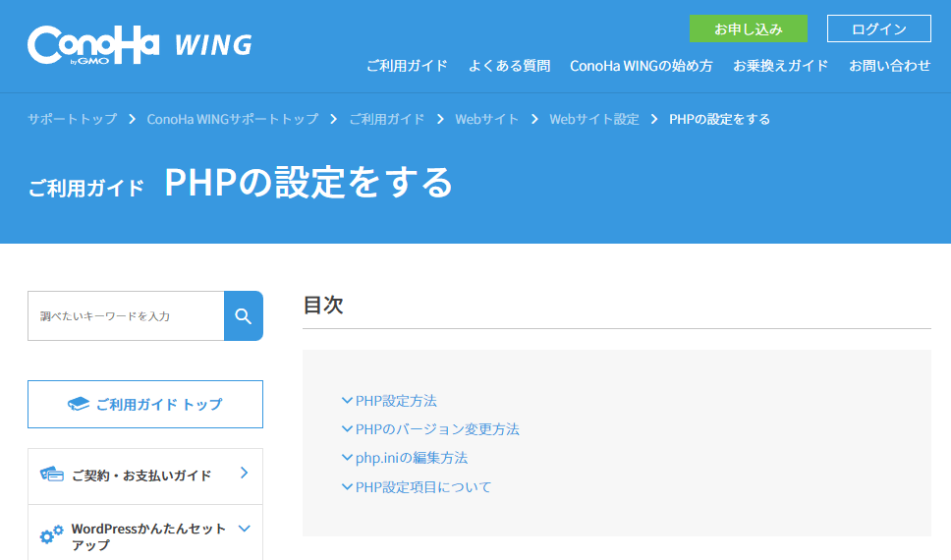951x560 pixels.
Task: Open the お問い合わせ header menu
Action: pyautogui.click(x=890, y=66)
